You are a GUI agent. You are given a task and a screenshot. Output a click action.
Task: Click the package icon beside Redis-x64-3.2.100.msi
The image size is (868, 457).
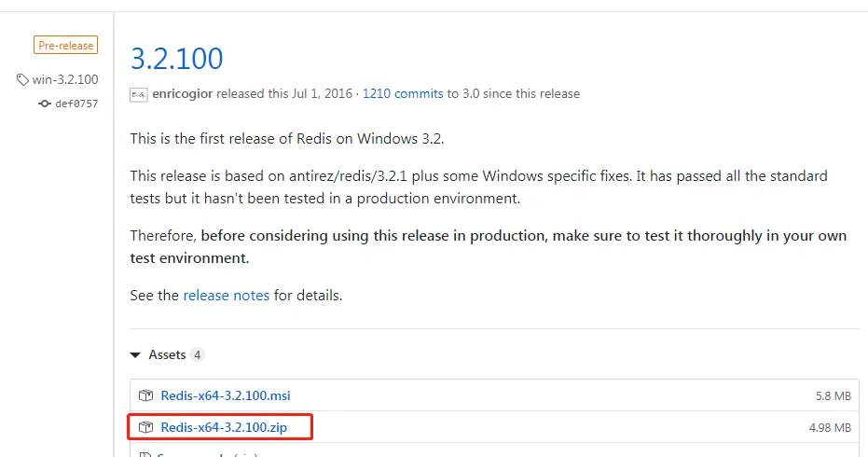[145, 395]
